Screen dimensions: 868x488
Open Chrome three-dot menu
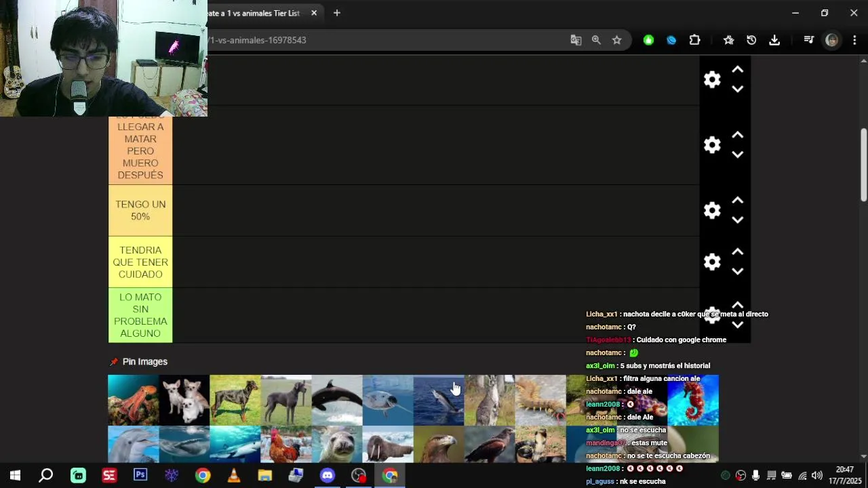(x=854, y=40)
